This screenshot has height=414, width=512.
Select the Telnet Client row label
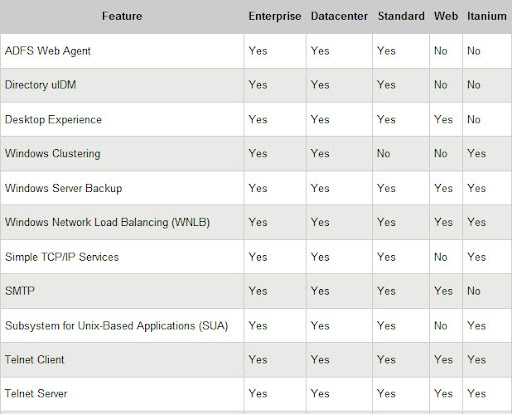click(34, 360)
